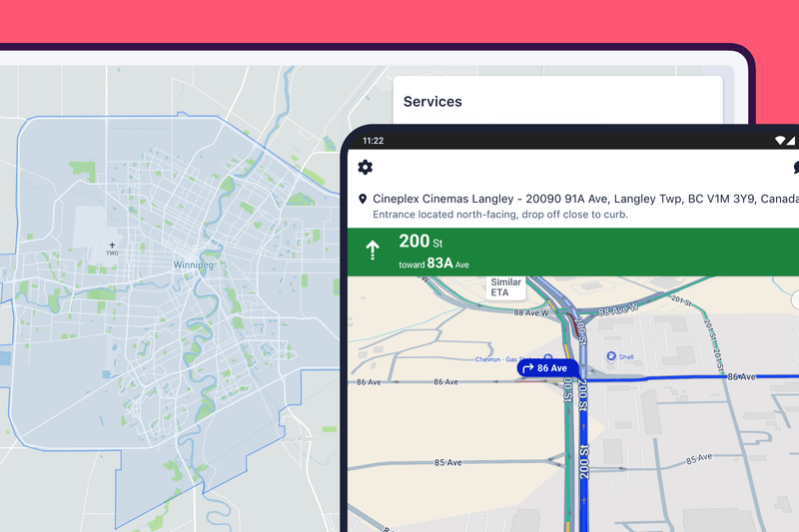This screenshot has width=799, height=532.
Task: Tap the 86 Ave right-turn callout
Action: 547,368
